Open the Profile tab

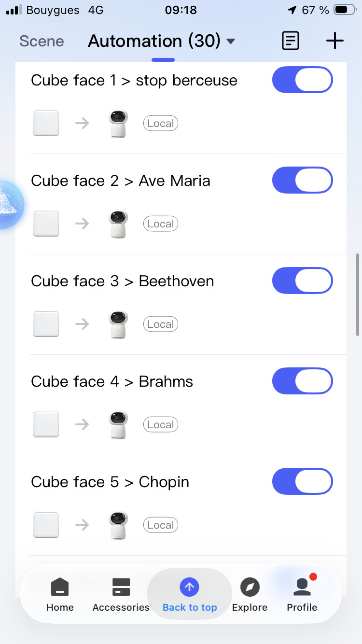pyautogui.click(x=302, y=594)
